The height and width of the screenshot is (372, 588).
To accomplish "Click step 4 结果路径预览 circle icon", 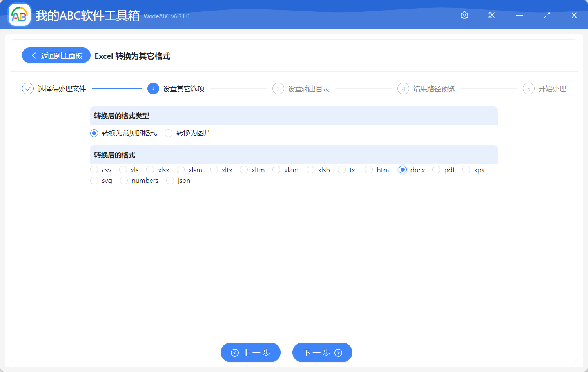I will (x=403, y=88).
